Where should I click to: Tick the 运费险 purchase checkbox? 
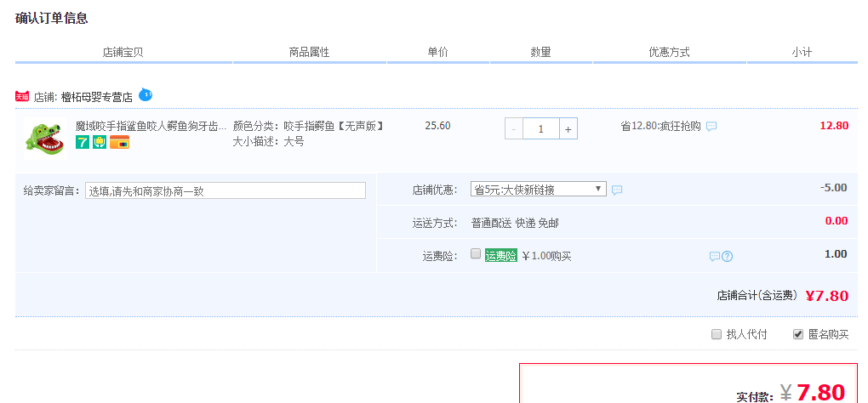click(x=475, y=253)
